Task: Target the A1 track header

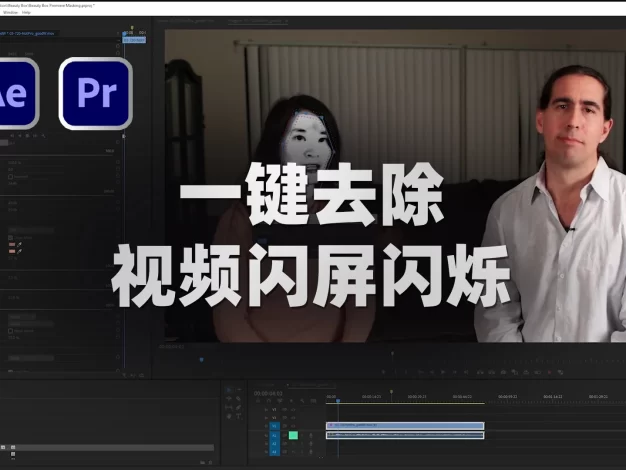Action: coord(274,436)
